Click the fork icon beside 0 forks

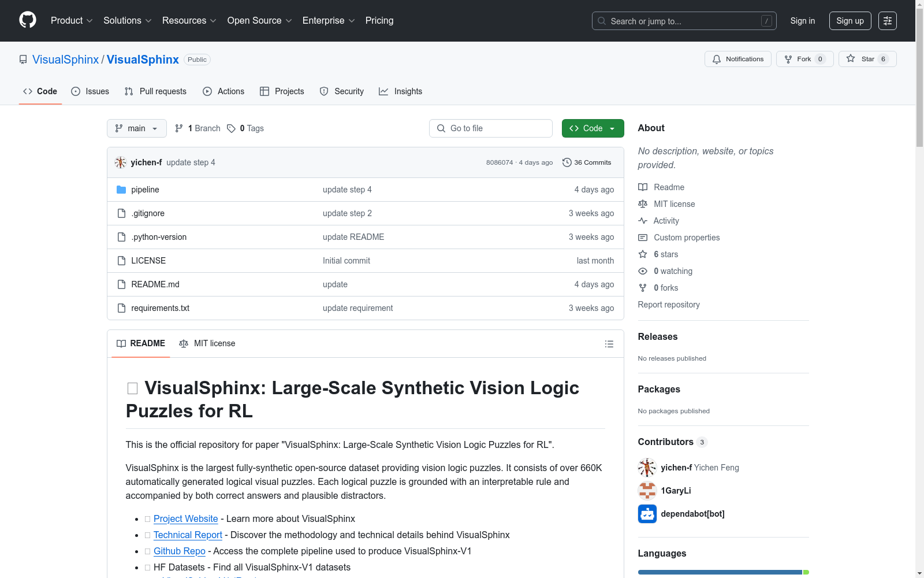(643, 288)
